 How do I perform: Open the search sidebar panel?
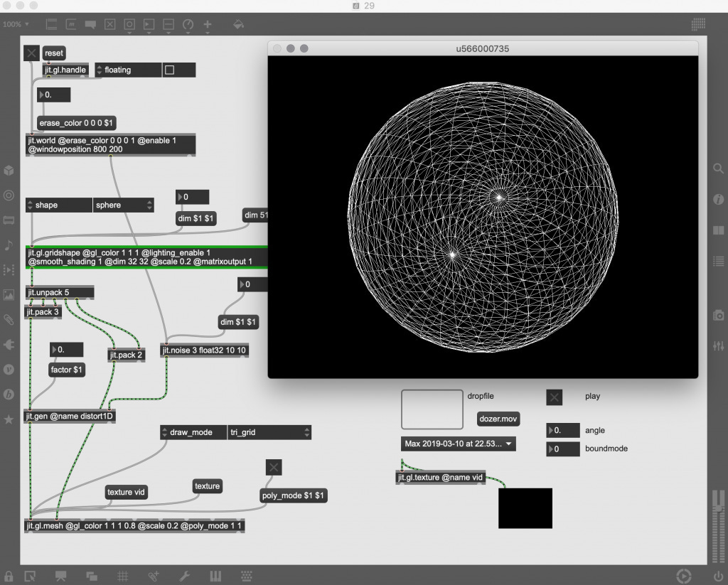(718, 169)
